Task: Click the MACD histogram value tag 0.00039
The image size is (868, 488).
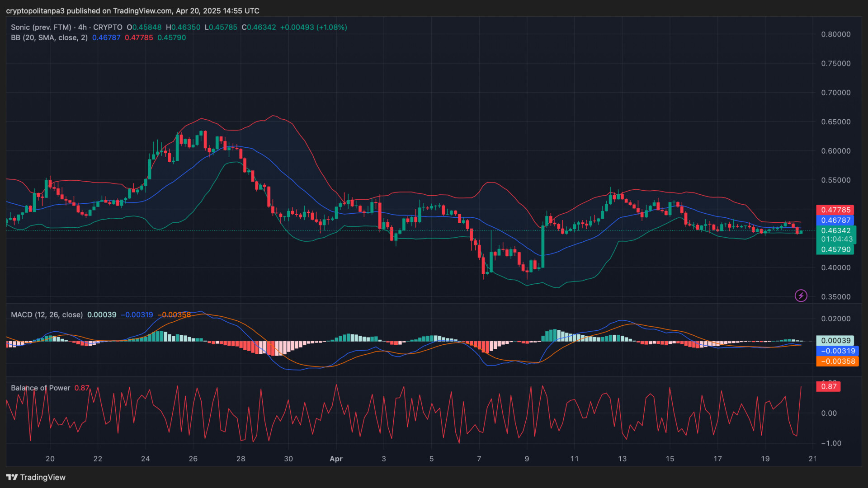Action: 835,341
